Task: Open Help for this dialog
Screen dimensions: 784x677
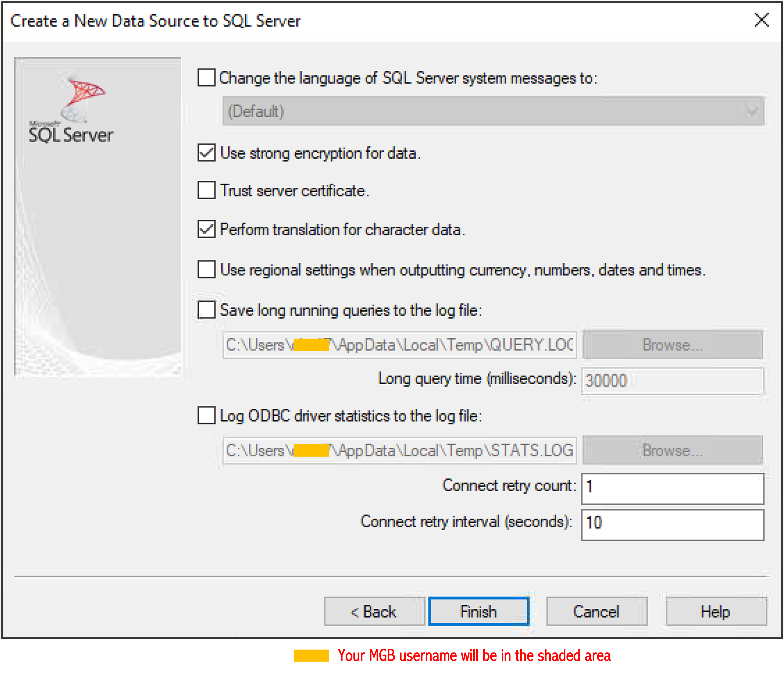Action: [x=716, y=611]
